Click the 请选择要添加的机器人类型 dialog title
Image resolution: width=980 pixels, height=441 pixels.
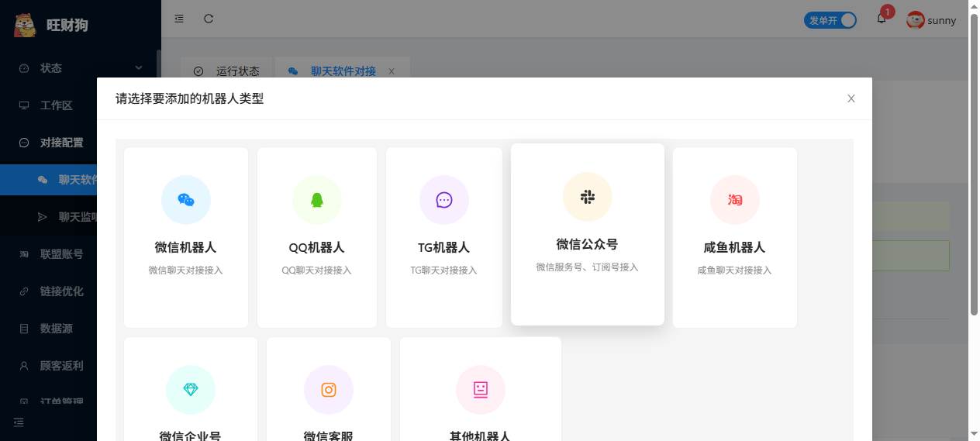click(190, 98)
